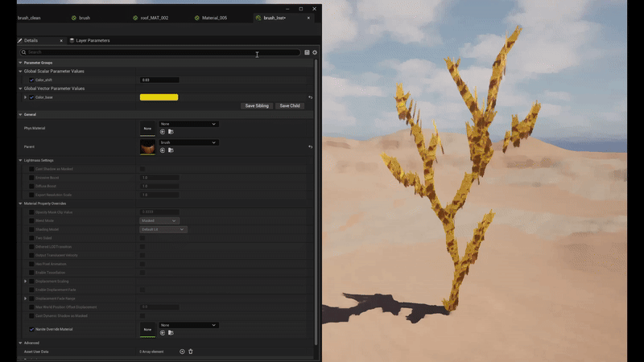Add element to Asset User Data array

pyautogui.click(x=182, y=352)
